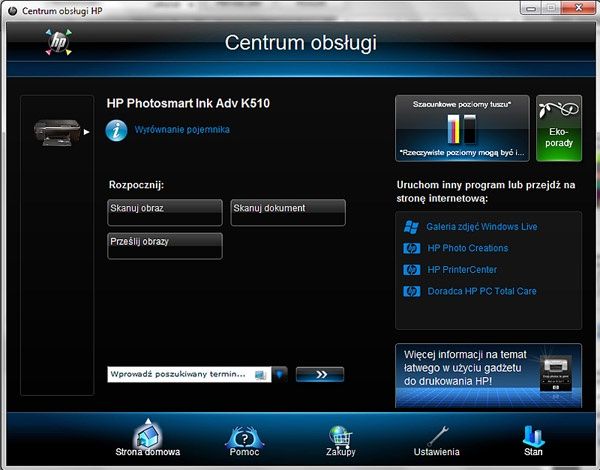Click the blue info icon by Wyrównanie pojemnika
The image size is (600, 470).
pyautogui.click(x=116, y=131)
